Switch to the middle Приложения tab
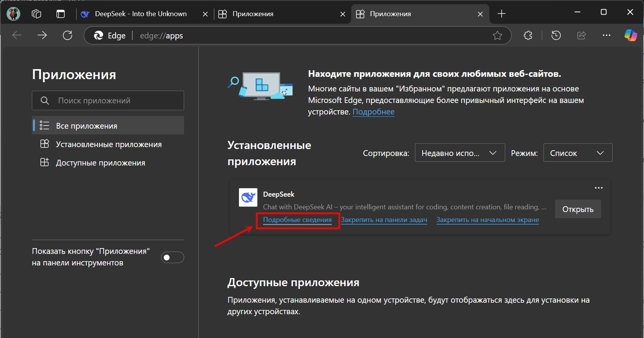 pos(282,14)
